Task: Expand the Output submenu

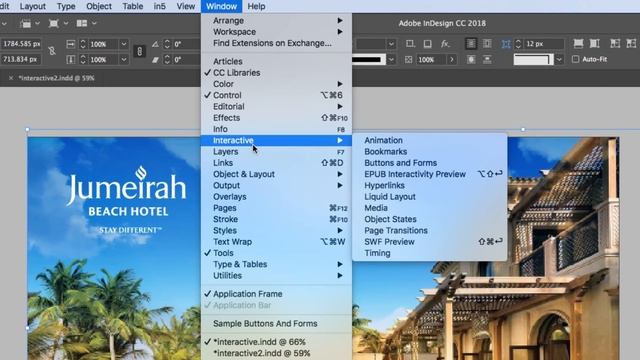Action: (276, 185)
